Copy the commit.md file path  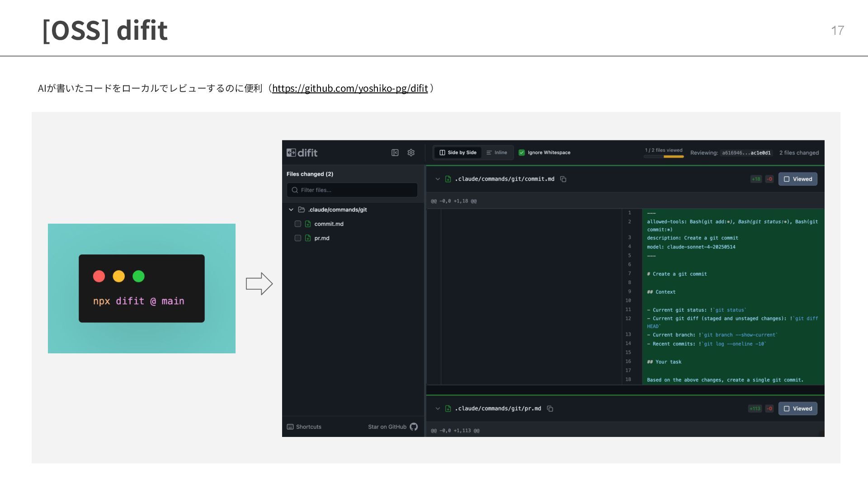click(563, 179)
